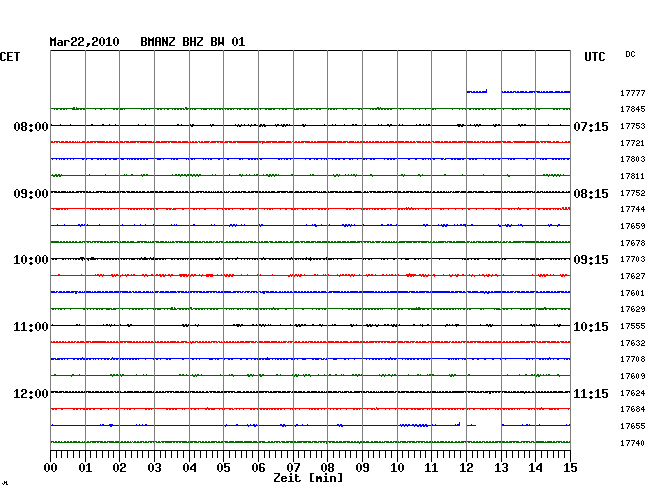Click the DC value 17708
The height and width of the screenshot is (494, 650).
(x=633, y=359)
